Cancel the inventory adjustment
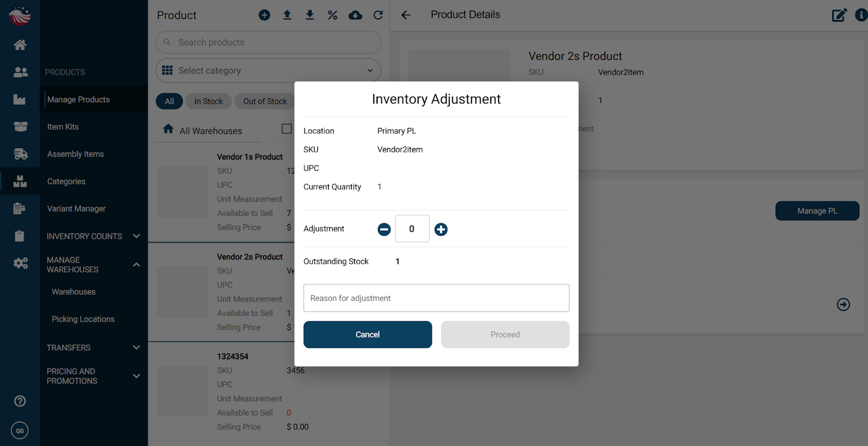Image resolution: width=868 pixels, height=446 pixels. coord(367,335)
